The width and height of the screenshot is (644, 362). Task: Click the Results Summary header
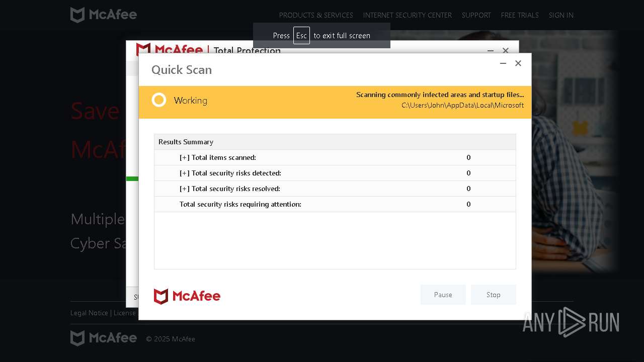click(x=335, y=142)
